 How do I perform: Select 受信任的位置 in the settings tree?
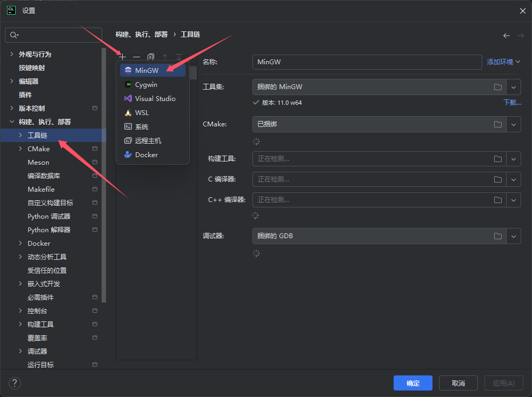click(47, 271)
